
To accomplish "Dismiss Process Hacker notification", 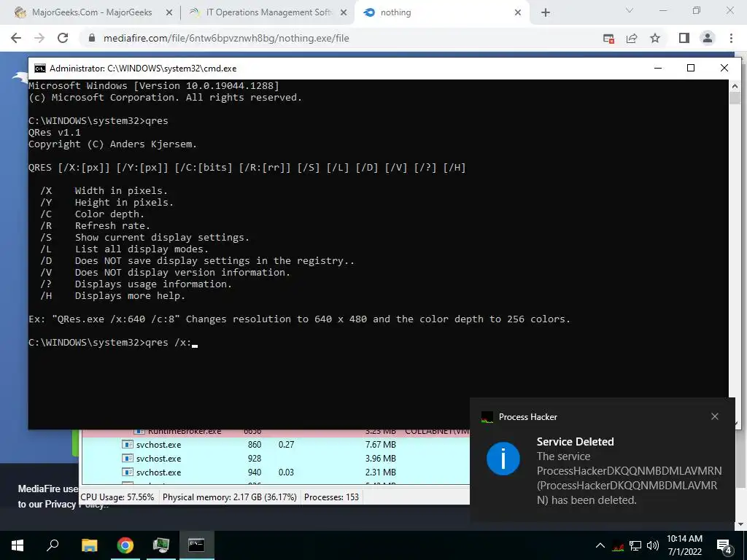I will click(x=715, y=416).
